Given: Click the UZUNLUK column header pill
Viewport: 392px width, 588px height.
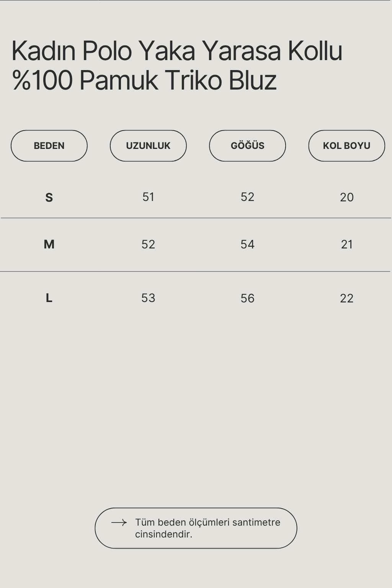Looking at the screenshot, I should coord(148,145).
